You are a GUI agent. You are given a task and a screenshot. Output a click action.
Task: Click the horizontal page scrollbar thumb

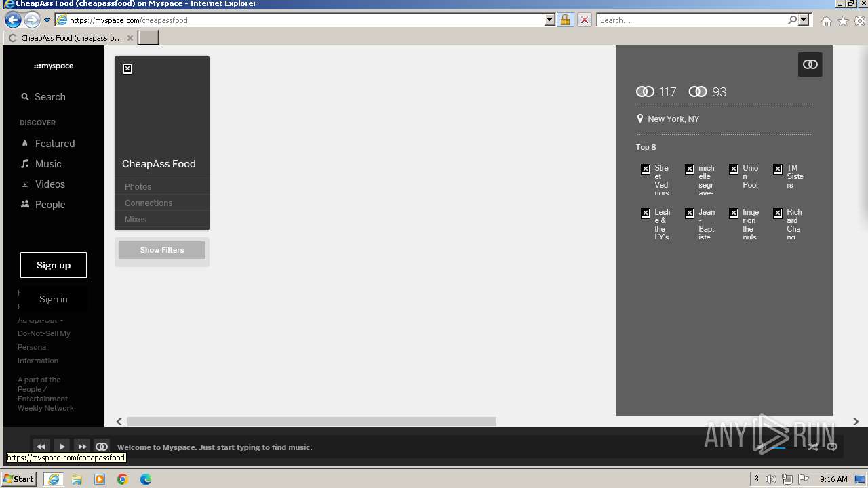point(312,422)
